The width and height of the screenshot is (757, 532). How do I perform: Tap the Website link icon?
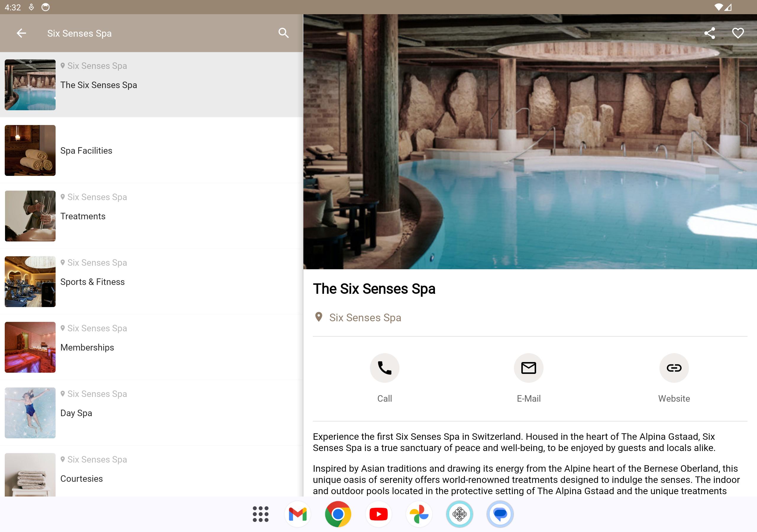[x=674, y=368]
